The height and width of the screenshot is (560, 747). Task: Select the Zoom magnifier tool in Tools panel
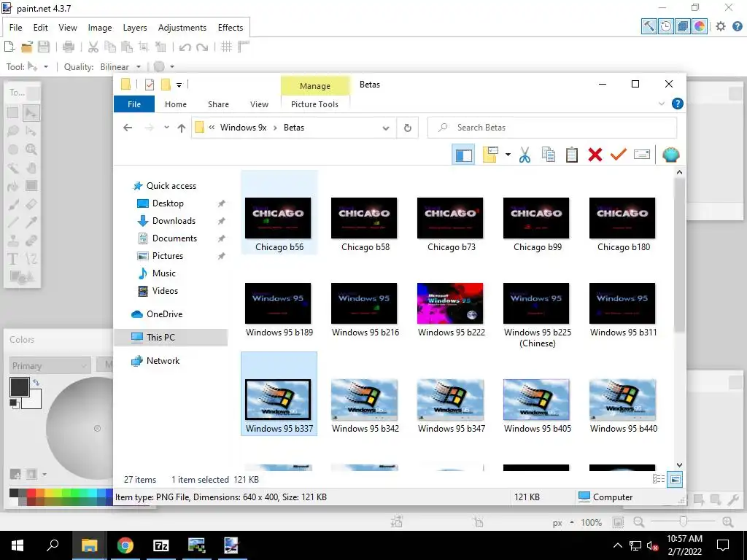pos(31,149)
